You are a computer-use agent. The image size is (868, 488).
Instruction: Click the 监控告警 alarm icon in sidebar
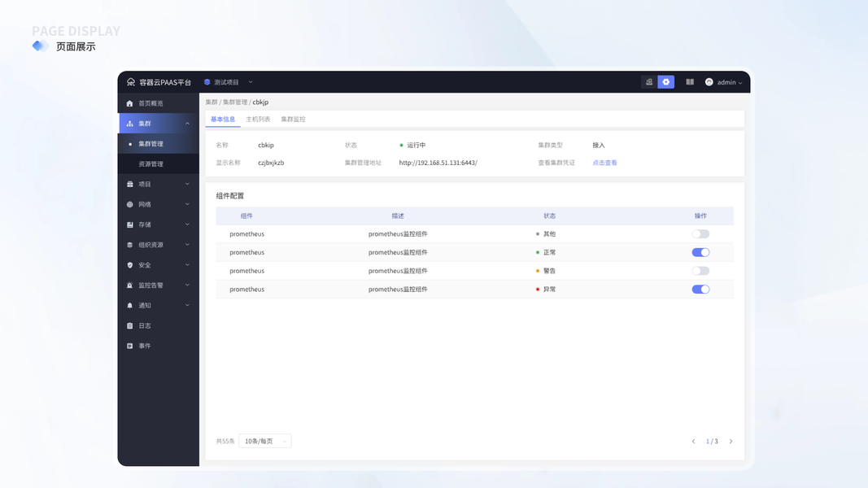[129, 285]
